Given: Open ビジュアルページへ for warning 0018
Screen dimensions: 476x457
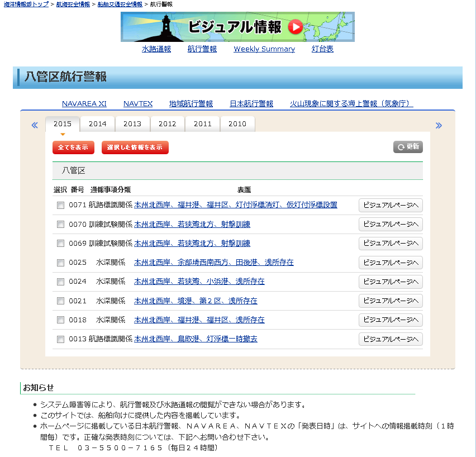Looking at the screenshot, I should (391, 320).
